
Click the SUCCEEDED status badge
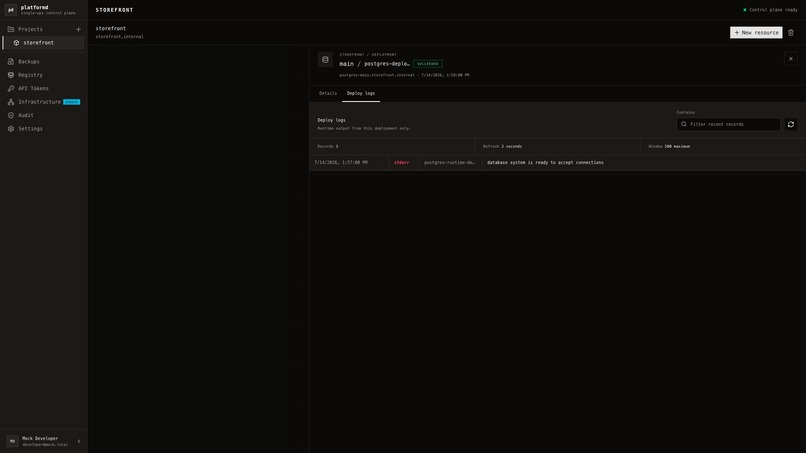(x=428, y=64)
